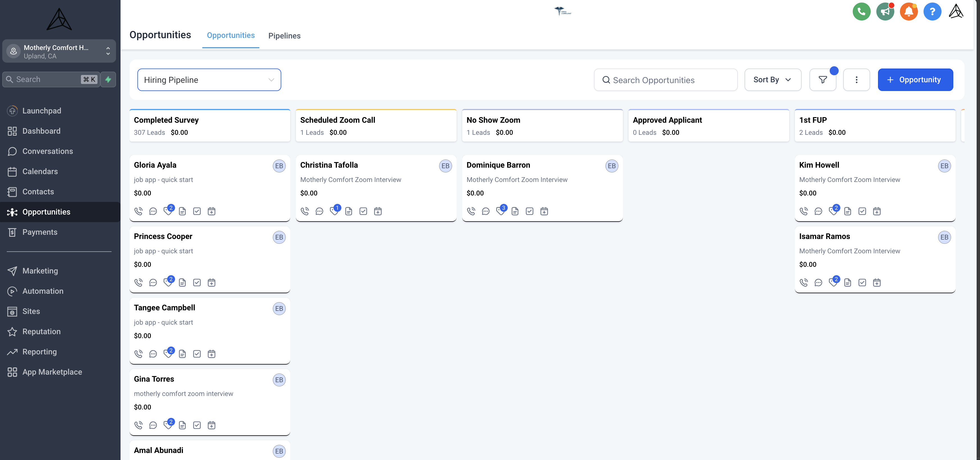Open the filter funnel icon
This screenshot has width=980, height=460.
click(x=822, y=80)
